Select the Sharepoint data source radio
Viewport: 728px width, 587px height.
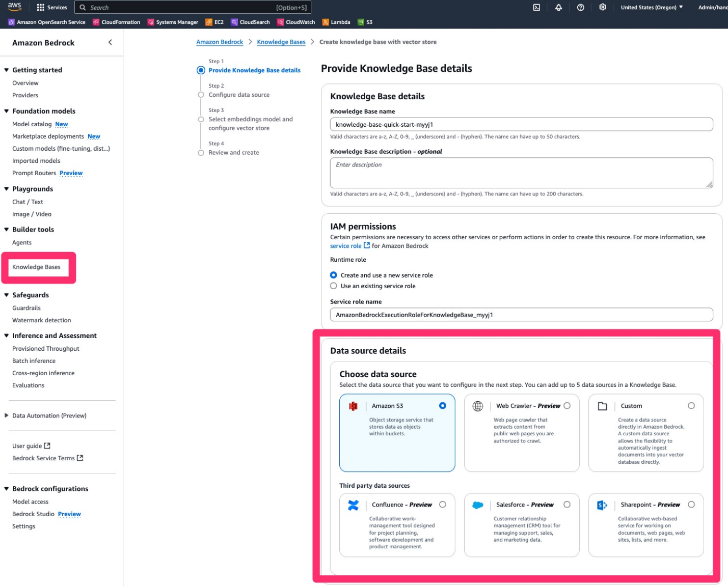[691, 505]
